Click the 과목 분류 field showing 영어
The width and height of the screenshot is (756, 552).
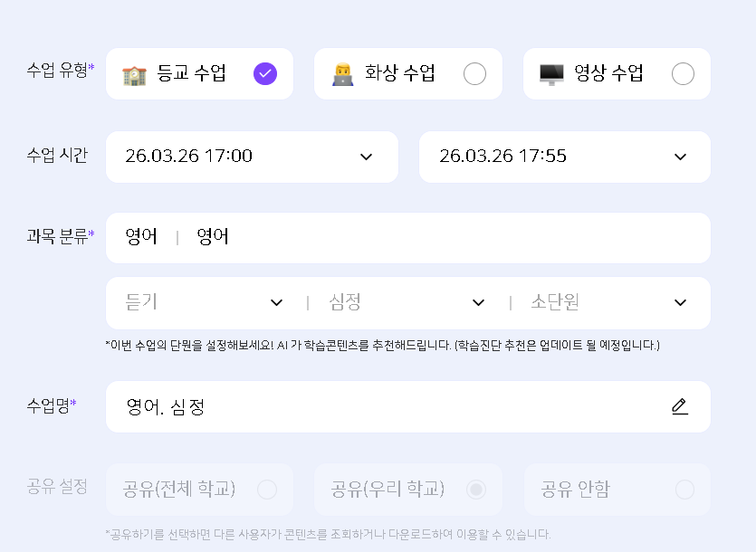[407, 237]
